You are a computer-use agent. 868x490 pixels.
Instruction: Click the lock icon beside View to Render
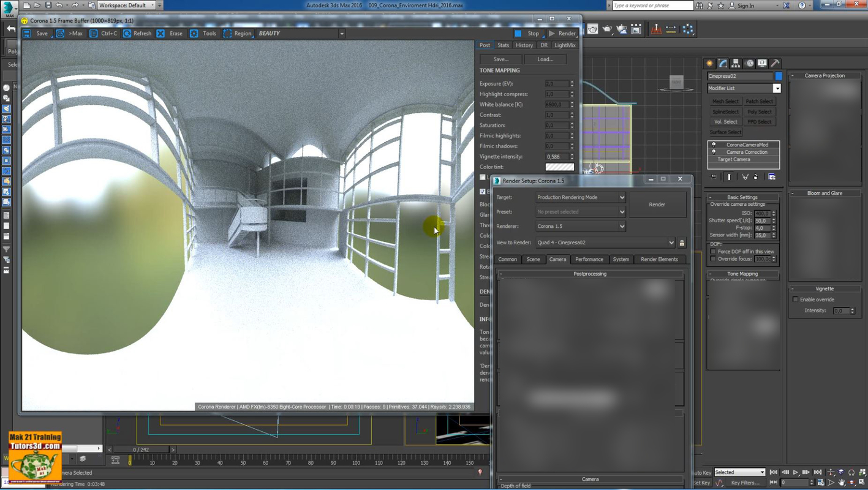coord(681,243)
